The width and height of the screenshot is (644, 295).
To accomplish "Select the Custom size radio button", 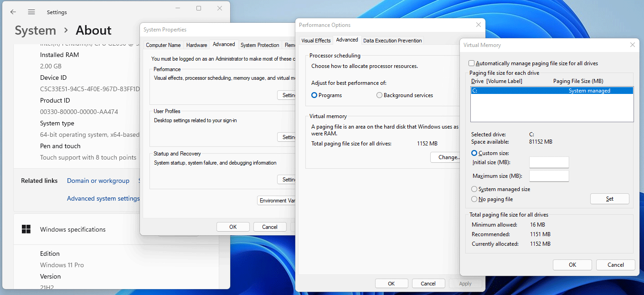I will (x=474, y=153).
